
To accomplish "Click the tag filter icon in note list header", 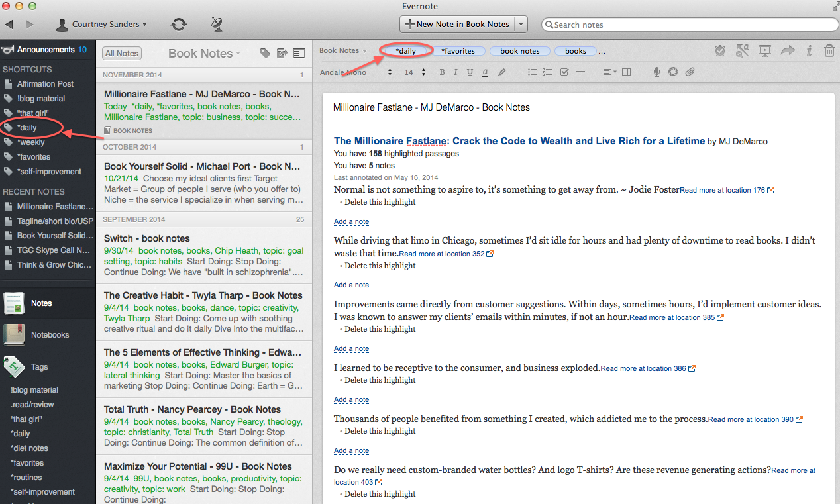I will (265, 54).
